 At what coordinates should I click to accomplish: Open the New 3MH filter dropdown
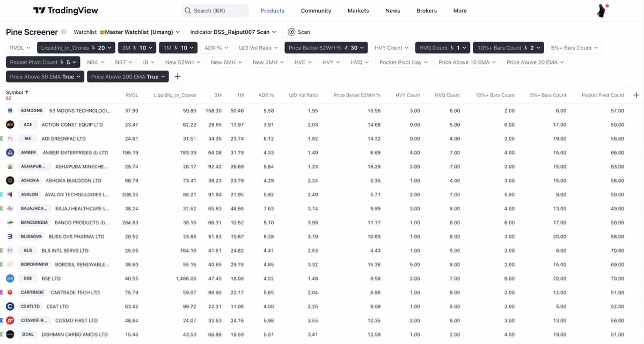click(x=268, y=62)
